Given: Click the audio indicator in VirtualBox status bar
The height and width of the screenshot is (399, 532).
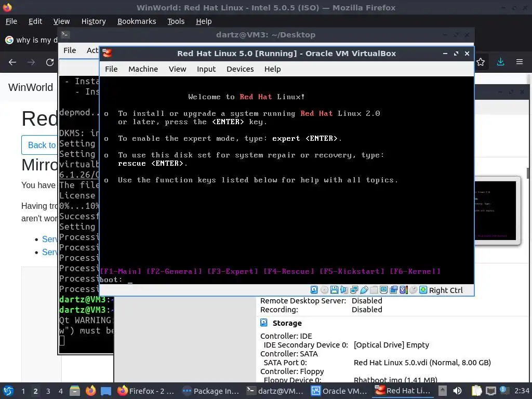Looking at the screenshot, I should click(x=344, y=290).
